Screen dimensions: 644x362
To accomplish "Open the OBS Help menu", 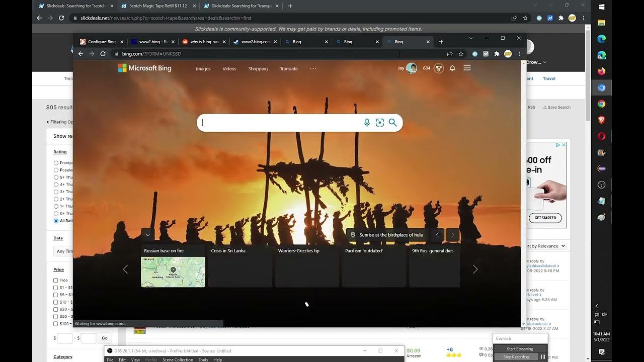I will click(217, 359).
